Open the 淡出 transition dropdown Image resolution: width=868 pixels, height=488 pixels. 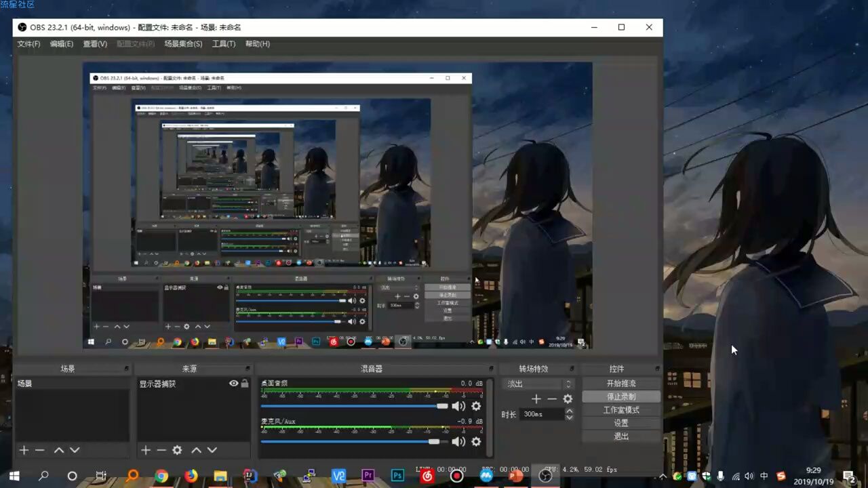[x=540, y=384]
